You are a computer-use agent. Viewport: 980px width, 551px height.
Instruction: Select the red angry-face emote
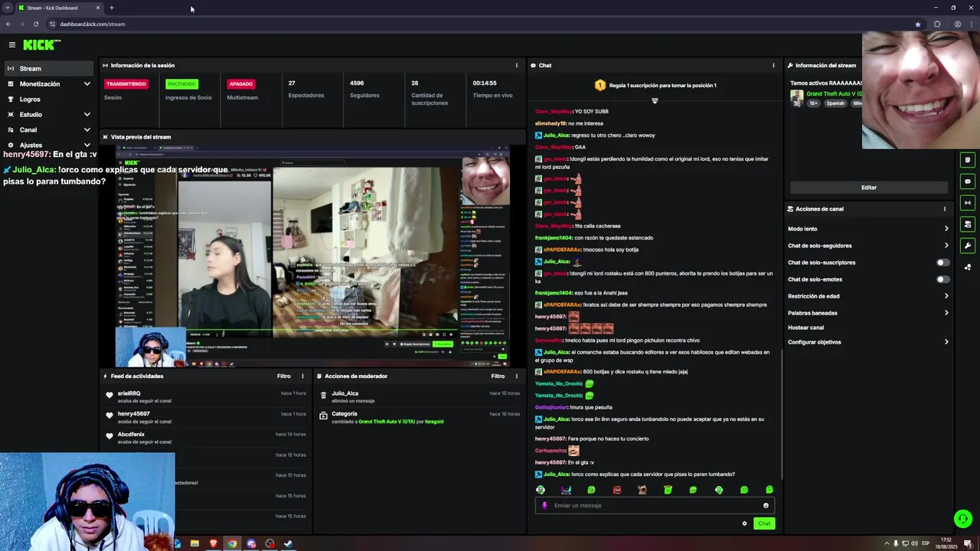click(x=617, y=490)
